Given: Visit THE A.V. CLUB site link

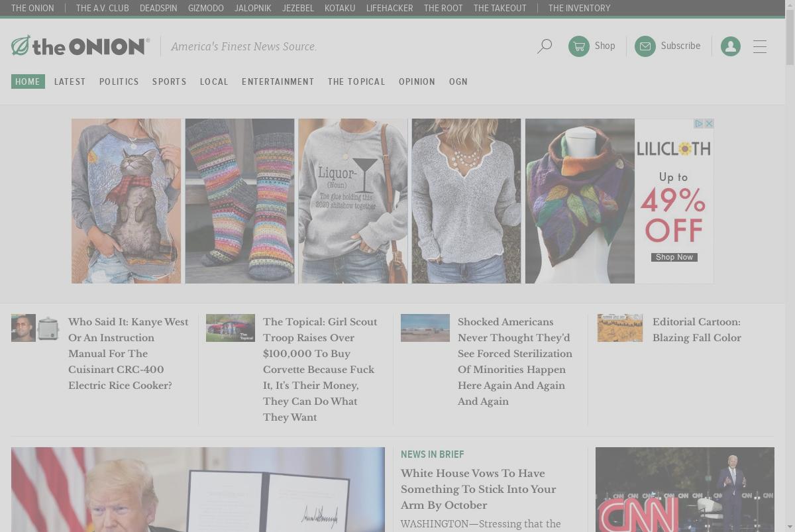Looking at the screenshot, I should click(x=103, y=8).
